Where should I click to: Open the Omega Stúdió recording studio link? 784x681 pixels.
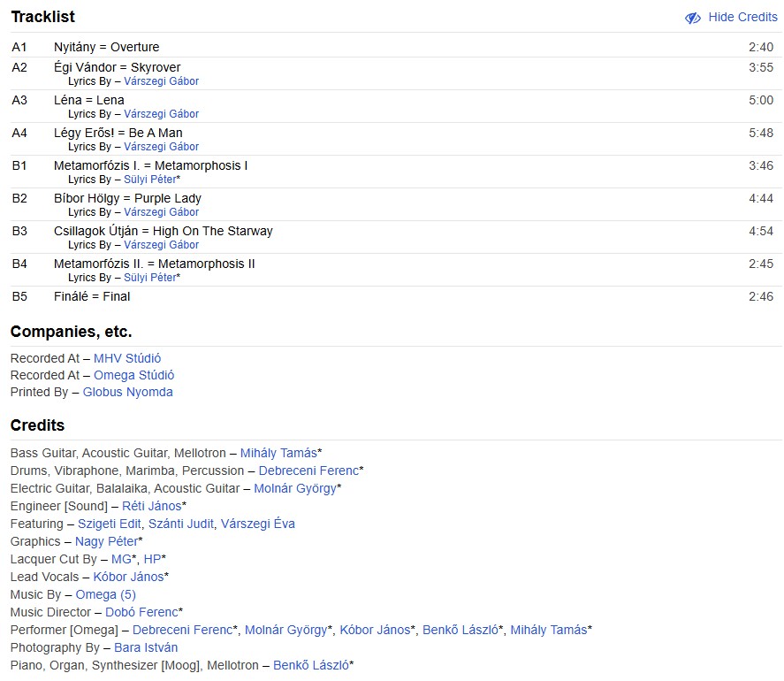click(x=133, y=375)
